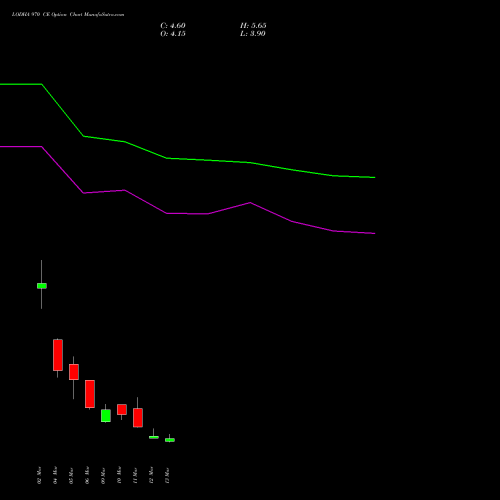Click the 13 Mar date label
Viewport: 500px width, 500px height.
coord(167,475)
